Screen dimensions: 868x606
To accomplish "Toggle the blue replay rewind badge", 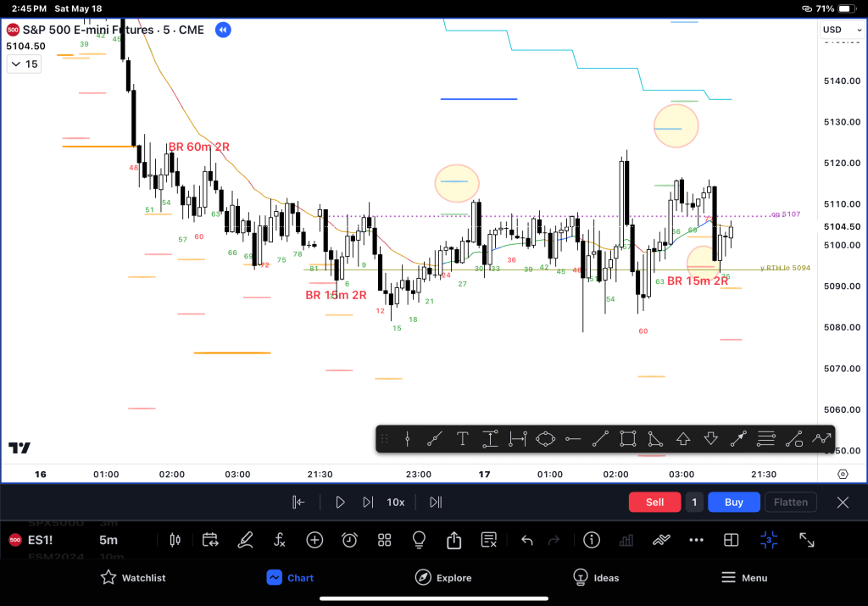I will [223, 31].
